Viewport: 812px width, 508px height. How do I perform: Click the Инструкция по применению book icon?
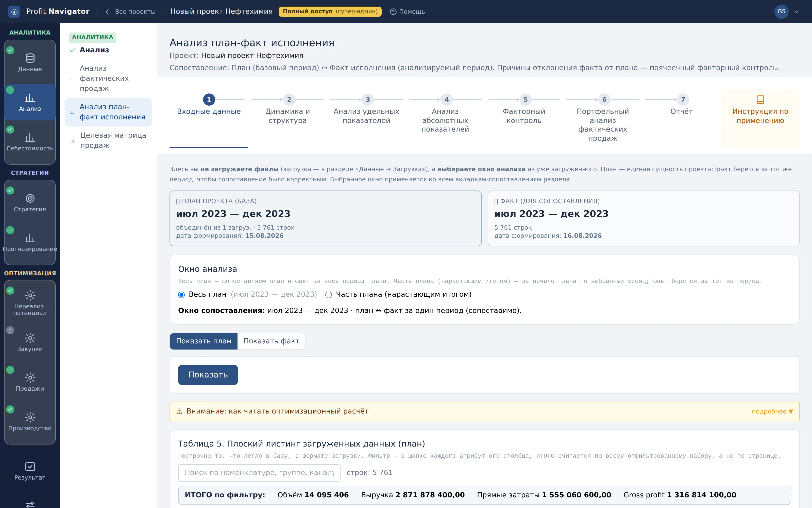[760, 100]
